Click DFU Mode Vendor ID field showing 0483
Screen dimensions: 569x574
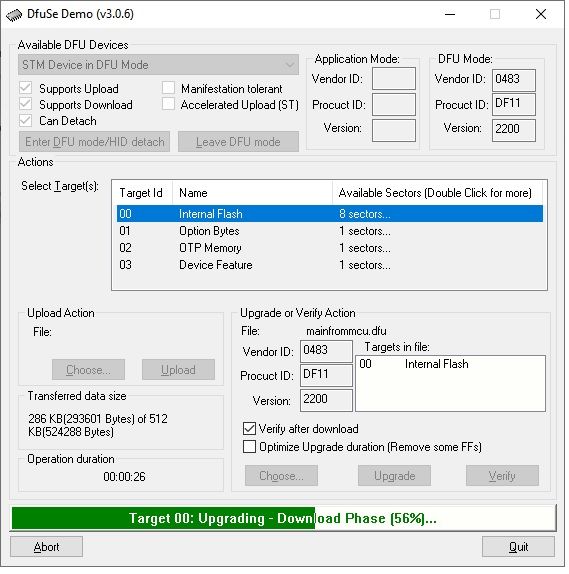(514, 80)
